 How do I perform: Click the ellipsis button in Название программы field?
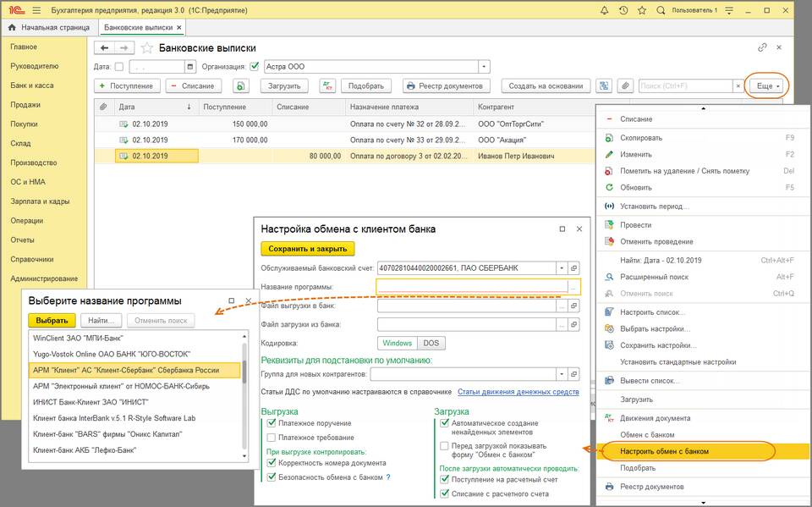[573, 287]
